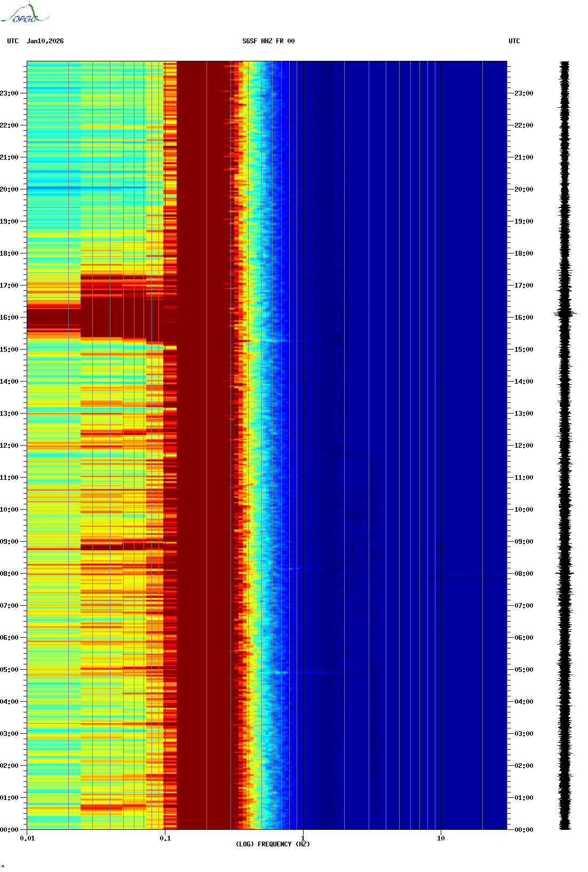Click the 09:00 time label on left axis
Screen dimensions: 588x872
(9, 542)
